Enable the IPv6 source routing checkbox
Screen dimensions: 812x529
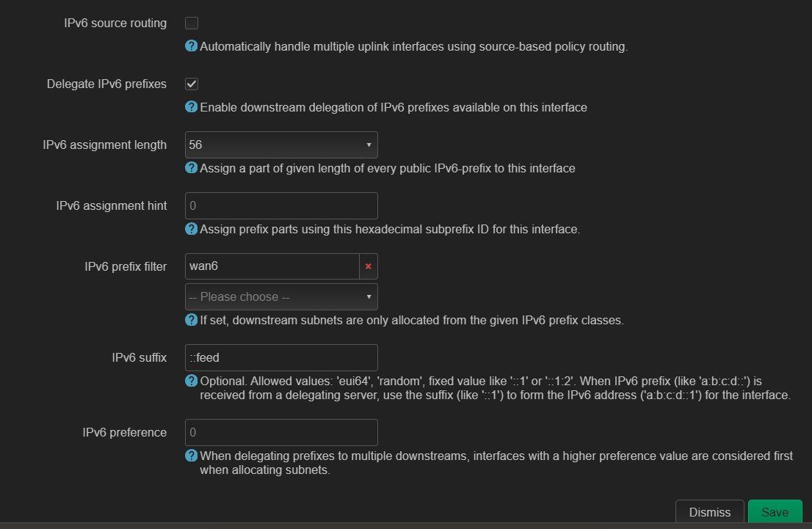click(192, 23)
